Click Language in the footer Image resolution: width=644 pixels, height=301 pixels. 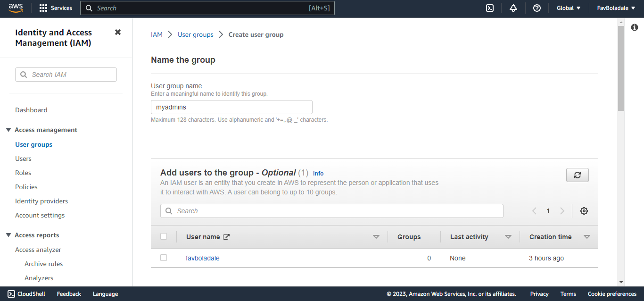click(x=105, y=294)
